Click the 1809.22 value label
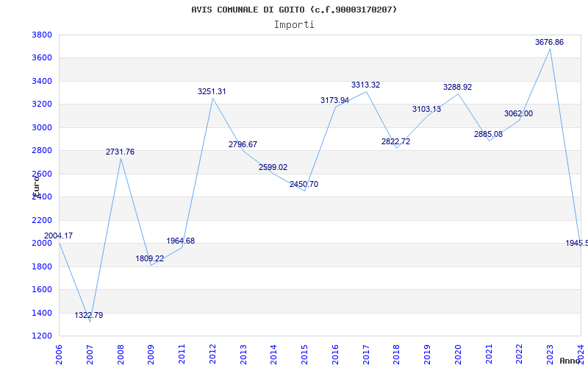Image resolution: width=588 pixels, height=368 pixels. point(150,259)
